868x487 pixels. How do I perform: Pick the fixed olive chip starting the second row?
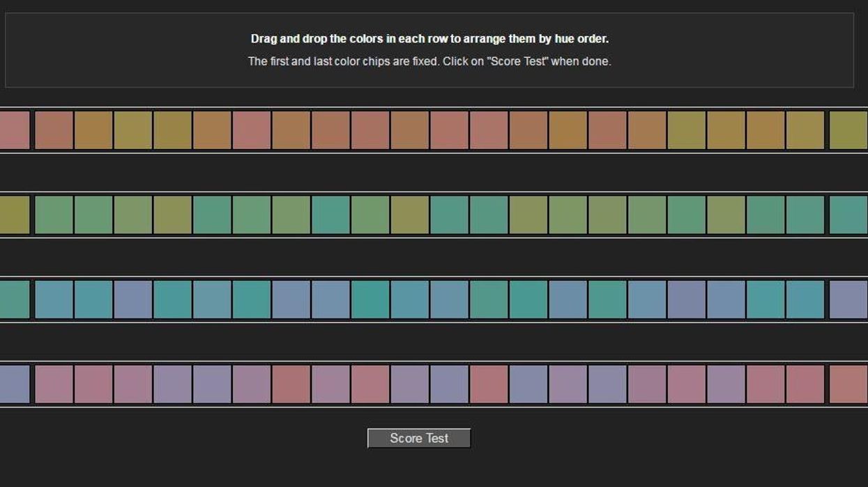tap(15, 215)
